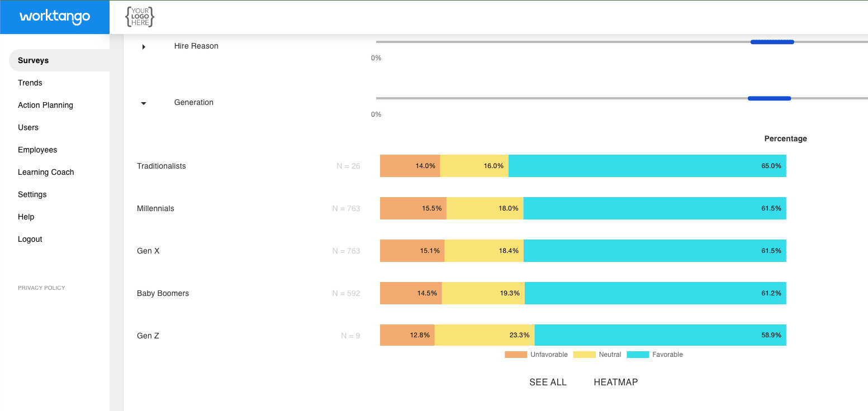Open the Help section

[x=26, y=217]
